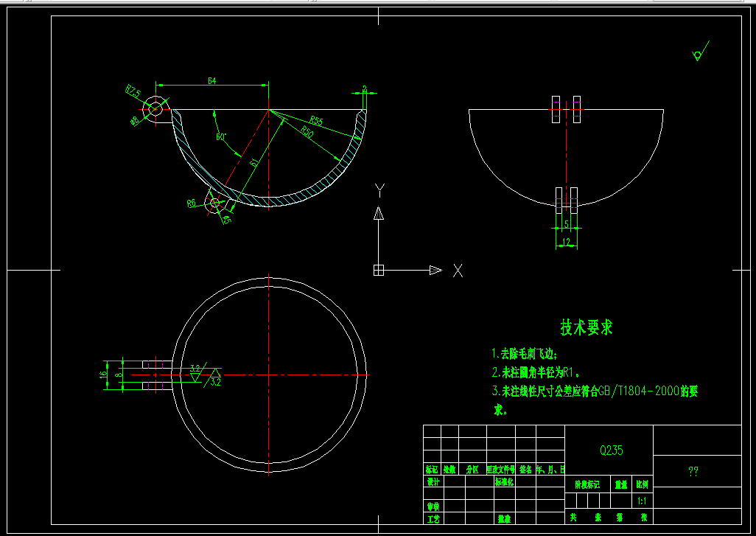Click the 51 aligned dimension text
The image size is (756, 536).
point(254,162)
